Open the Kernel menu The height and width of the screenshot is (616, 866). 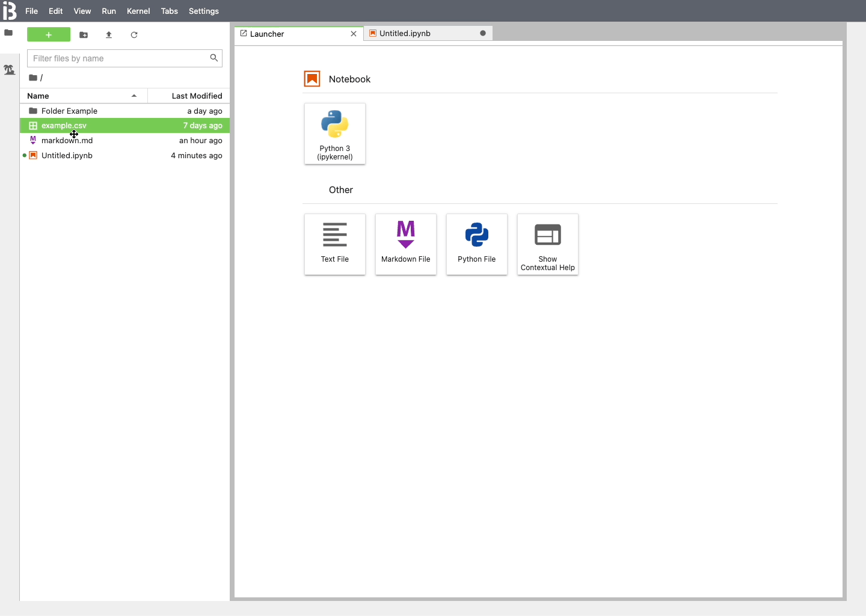click(x=138, y=11)
